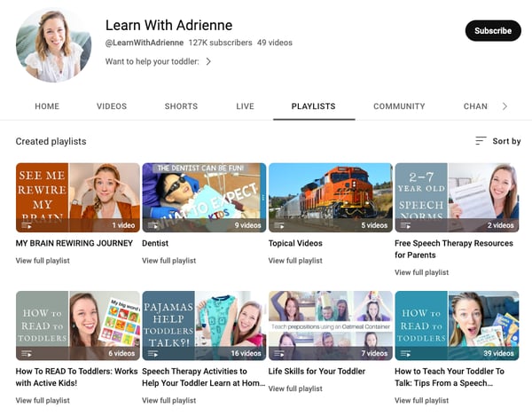Click the 39 videos count badge

point(498,354)
